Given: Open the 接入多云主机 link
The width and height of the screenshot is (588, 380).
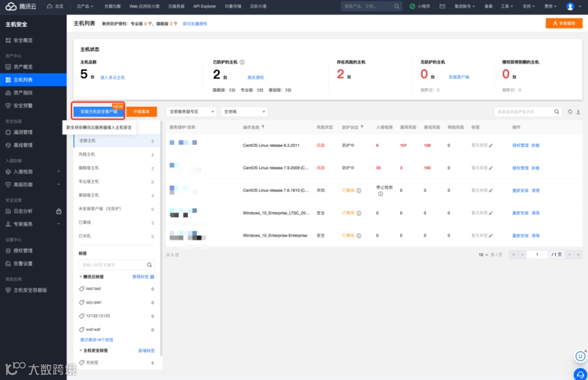Looking at the screenshot, I should tap(113, 77).
